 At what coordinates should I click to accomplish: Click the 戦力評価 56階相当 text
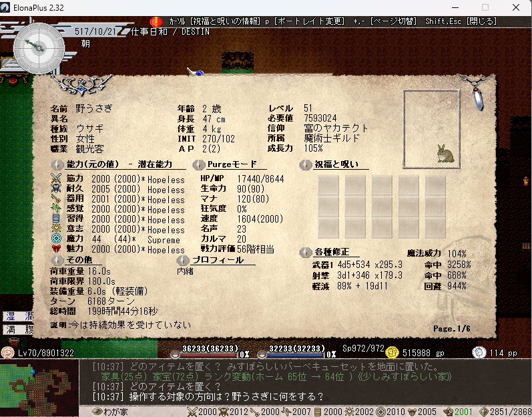pos(237,249)
